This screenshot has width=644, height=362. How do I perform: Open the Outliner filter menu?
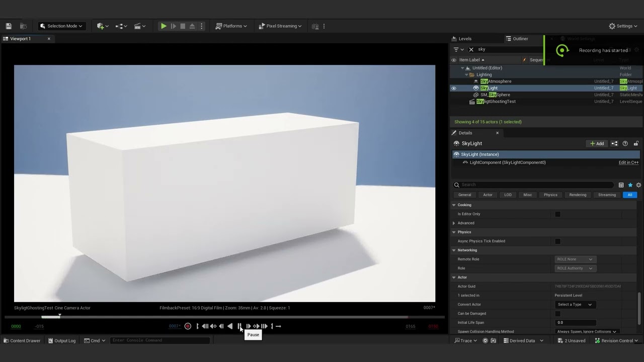(458, 49)
